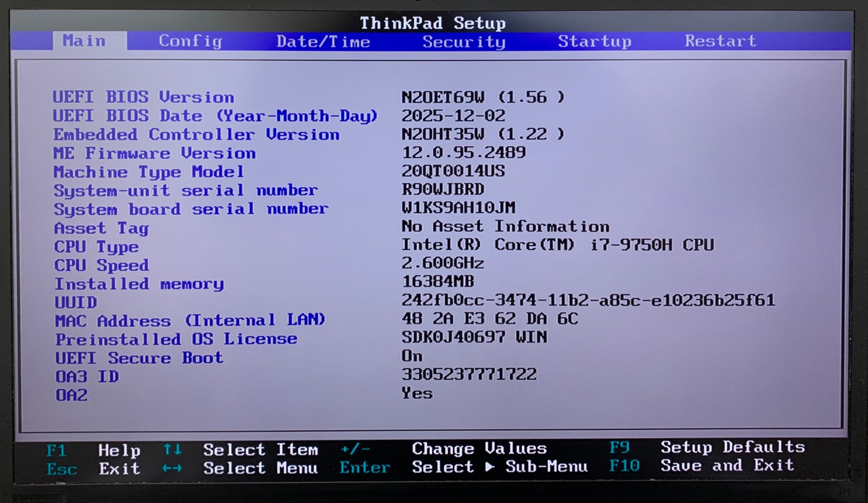Click MAC Address (Internal LAN) label
This screenshot has height=503, width=868.
pyautogui.click(x=190, y=320)
